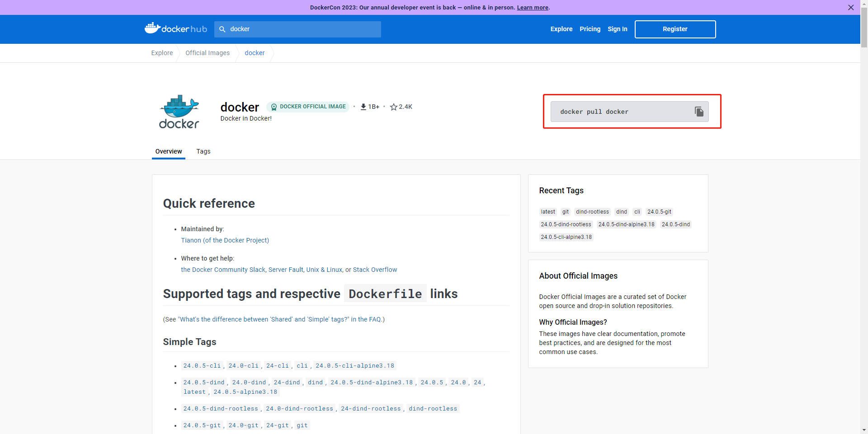Click the Docker Official Image badge

pyautogui.click(x=308, y=107)
